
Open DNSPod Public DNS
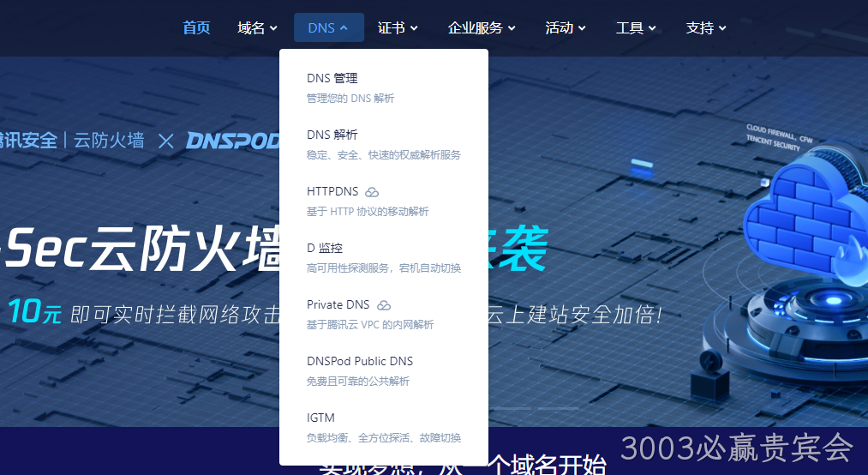point(360,362)
